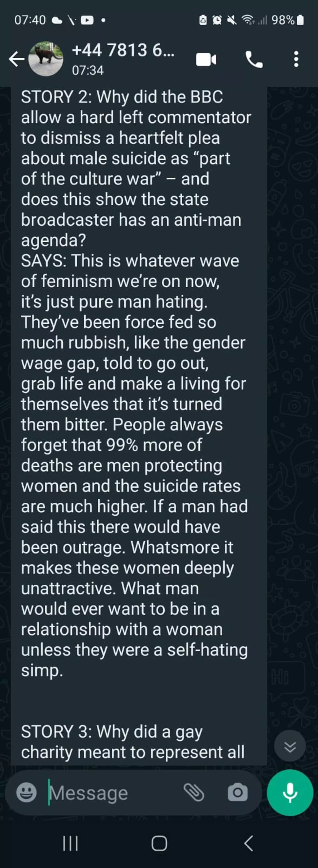
Task: Start a video call
Action: coord(206,60)
